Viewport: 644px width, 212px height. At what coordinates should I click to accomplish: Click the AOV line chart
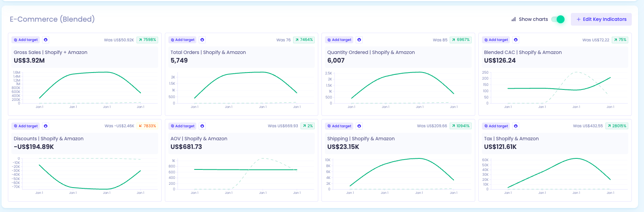[x=241, y=176]
